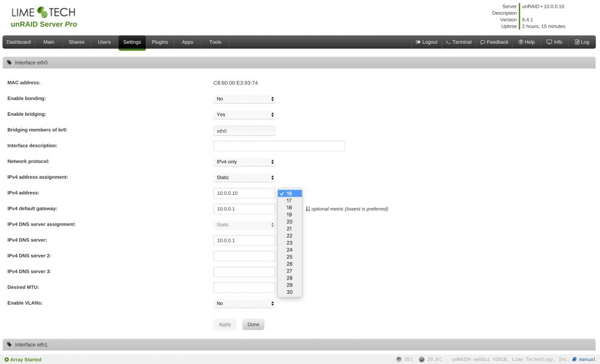This screenshot has width=600, height=364.
Task: Go to the Apps tab
Action: [187, 42]
